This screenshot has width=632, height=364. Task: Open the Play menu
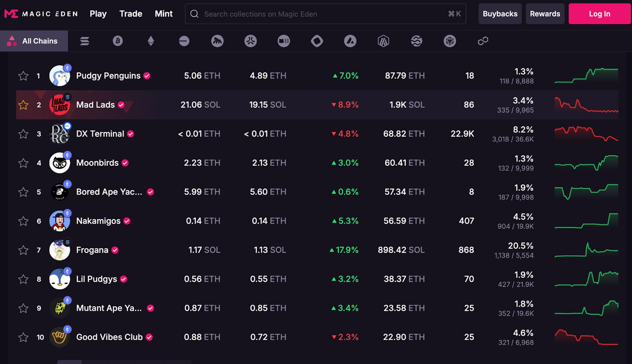[98, 14]
